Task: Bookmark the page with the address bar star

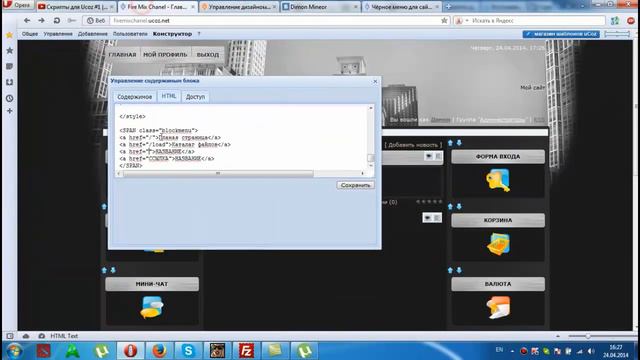Action: point(444,20)
